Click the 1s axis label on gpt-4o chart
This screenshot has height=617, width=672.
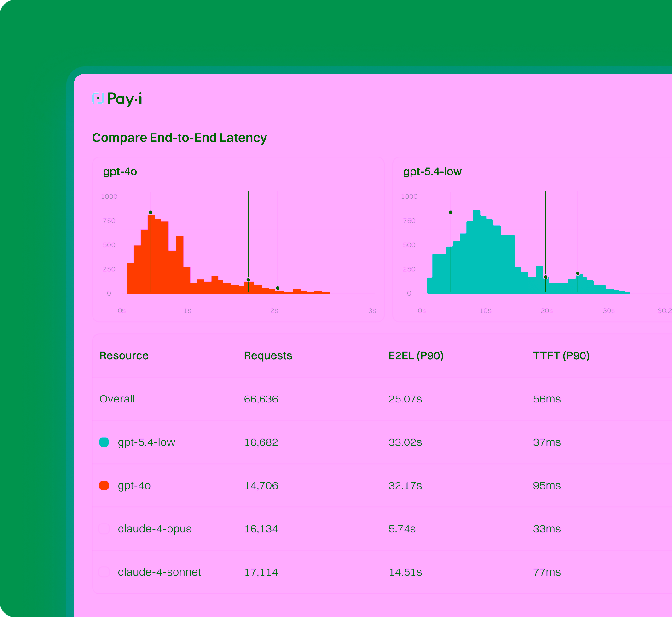click(187, 311)
